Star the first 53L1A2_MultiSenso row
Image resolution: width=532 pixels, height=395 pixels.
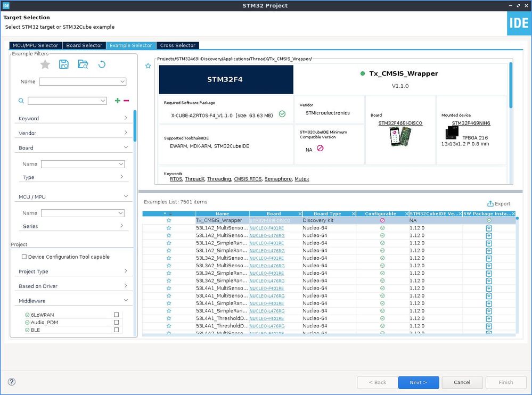169,228
